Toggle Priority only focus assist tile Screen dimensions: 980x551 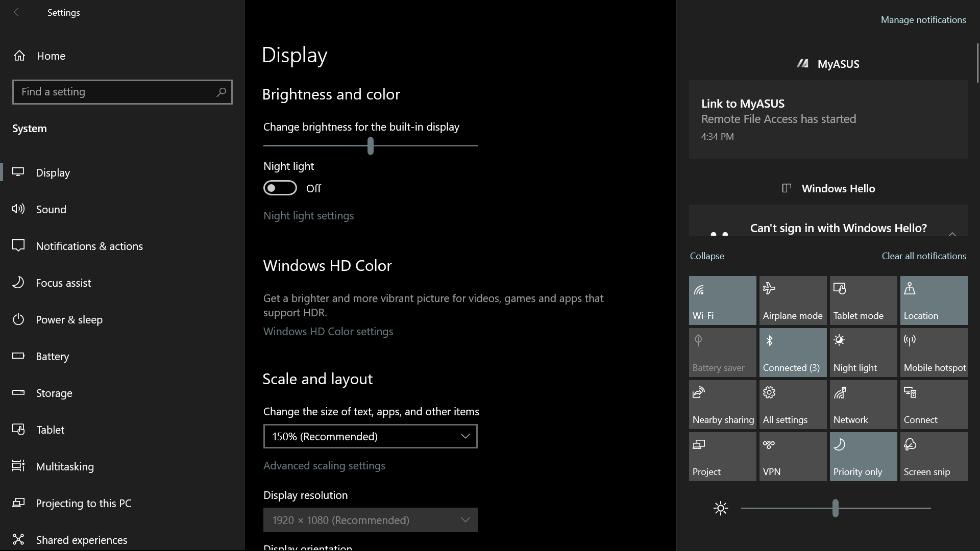[x=864, y=457]
